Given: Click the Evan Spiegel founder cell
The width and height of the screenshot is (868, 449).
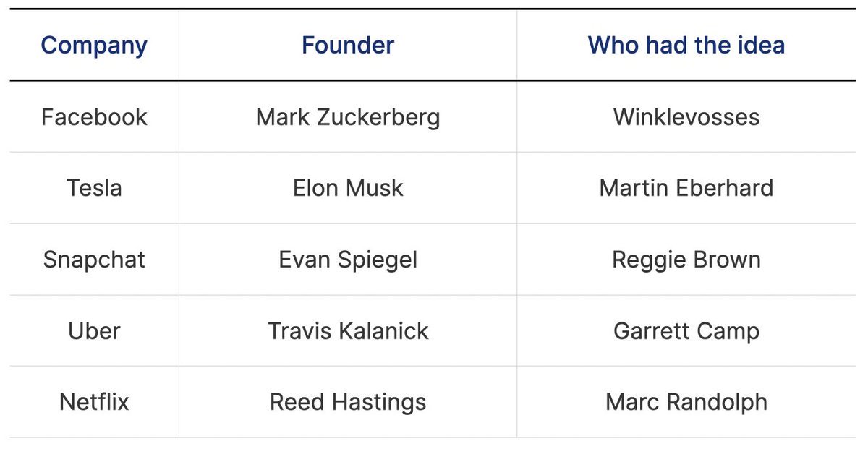Looking at the screenshot, I should coord(348,260).
